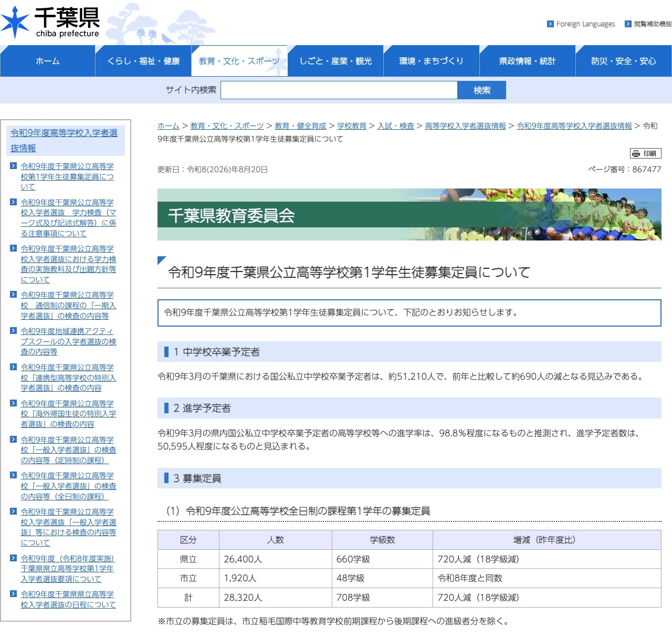Open the Foreign Languages link
The image size is (672, 638).
coord(585,24)
